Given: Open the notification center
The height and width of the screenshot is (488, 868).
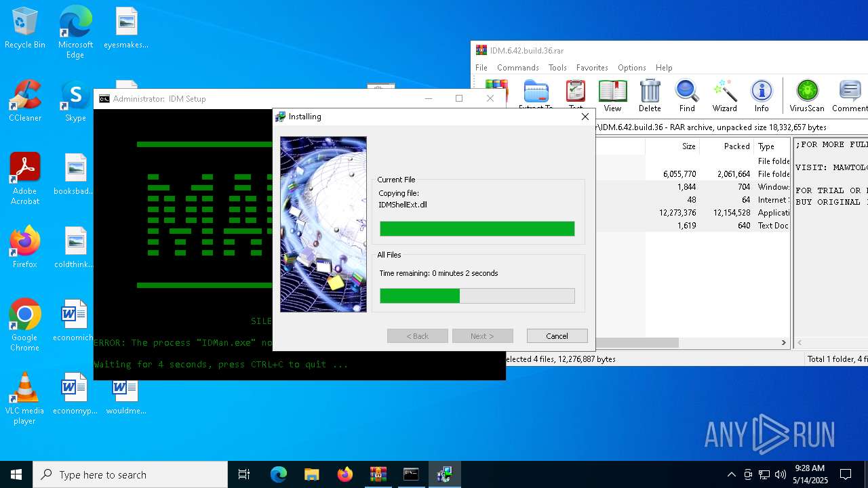Looking at the screenshot, I should point(846,474).
